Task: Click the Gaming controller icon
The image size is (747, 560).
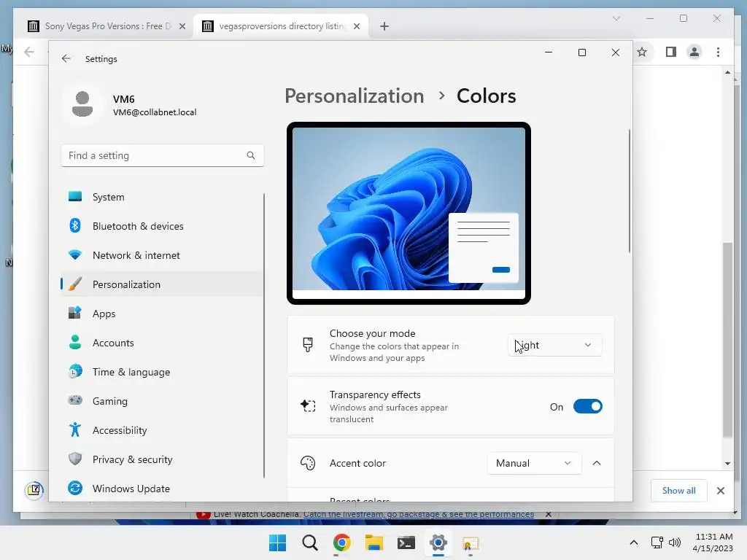Action: 75,400
